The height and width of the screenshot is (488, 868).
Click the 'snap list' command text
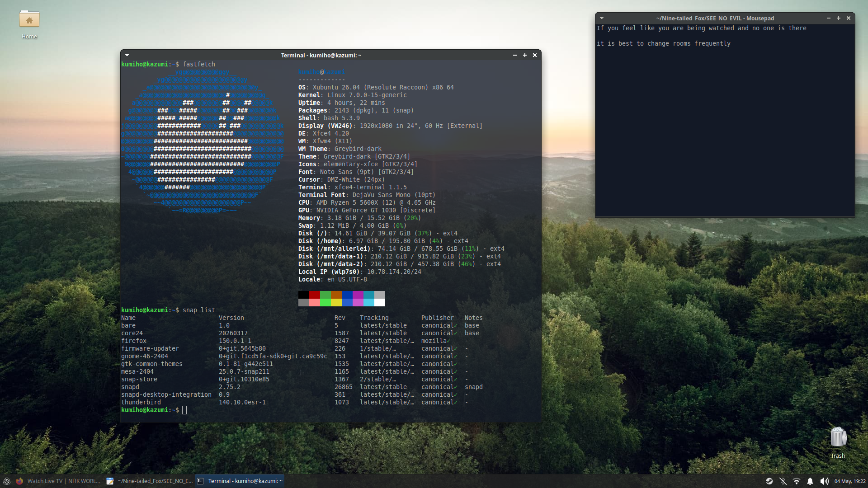click(x=199, y=310)
